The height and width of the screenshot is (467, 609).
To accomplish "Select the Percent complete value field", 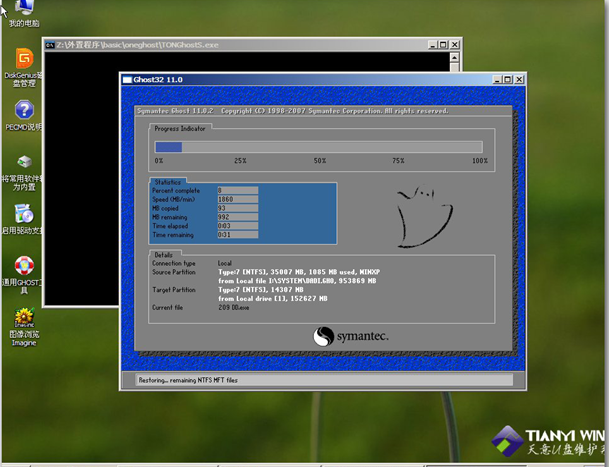I will tap(237, 190).
